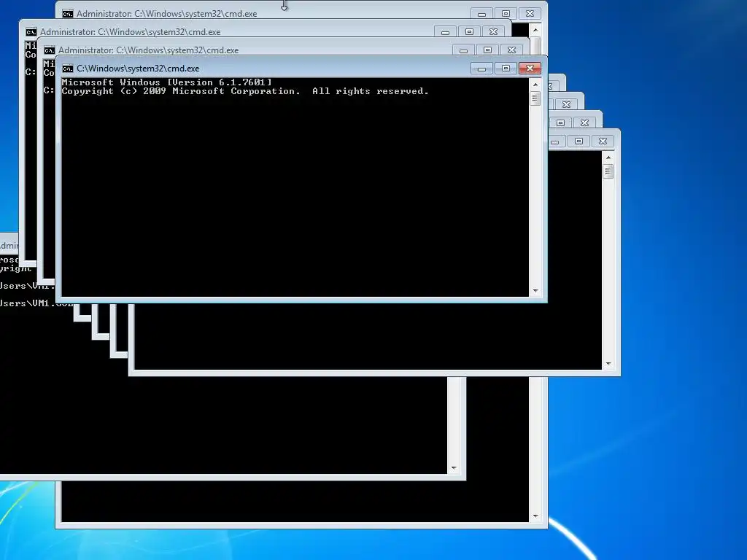747x560 pixels.
Task: Close the front cmd.exe window with the red X
Action: coord(530,69)
